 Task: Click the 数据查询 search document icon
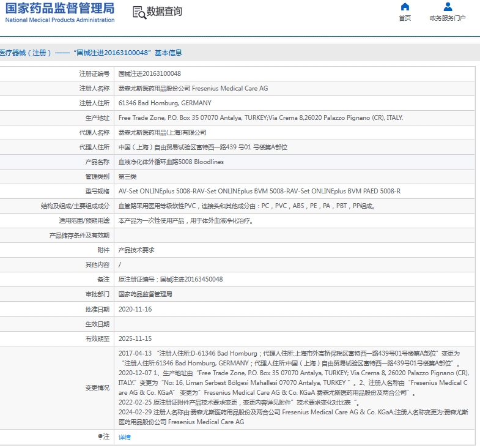tap(139, 13)
